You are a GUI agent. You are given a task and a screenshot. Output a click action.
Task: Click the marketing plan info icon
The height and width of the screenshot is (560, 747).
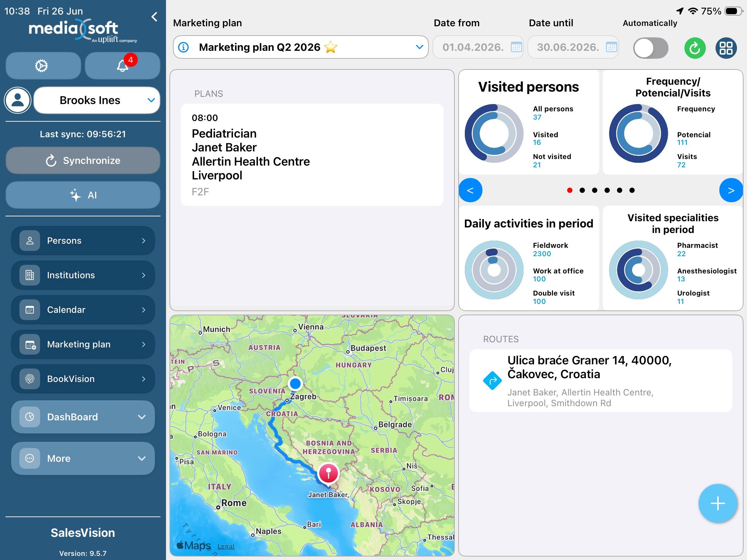pos(184,47)
